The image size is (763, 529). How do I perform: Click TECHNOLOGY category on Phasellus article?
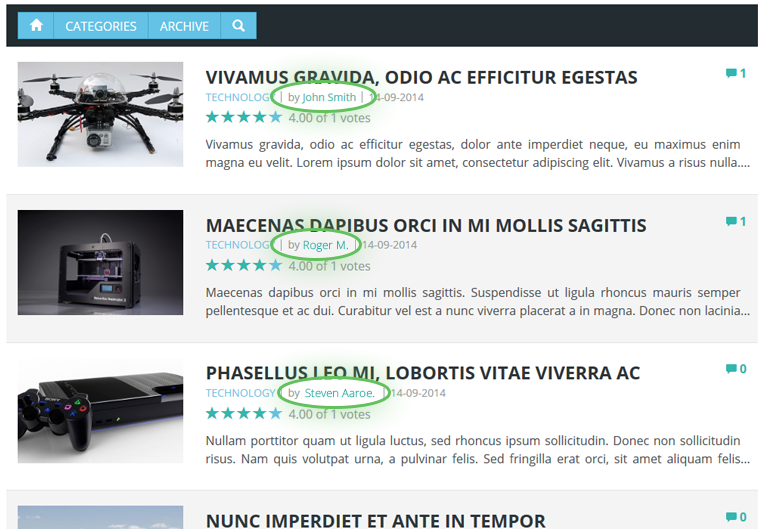(240, 393)
